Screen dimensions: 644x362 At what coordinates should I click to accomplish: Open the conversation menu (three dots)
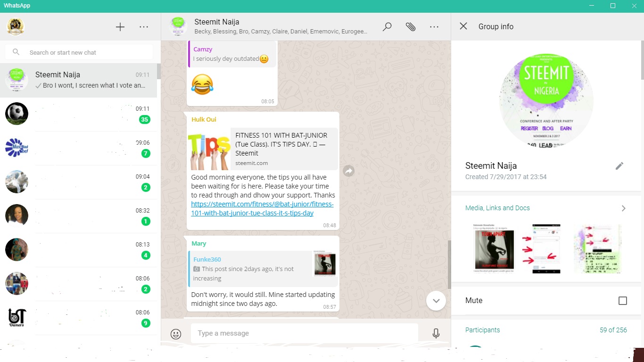(x=434, y=27)
